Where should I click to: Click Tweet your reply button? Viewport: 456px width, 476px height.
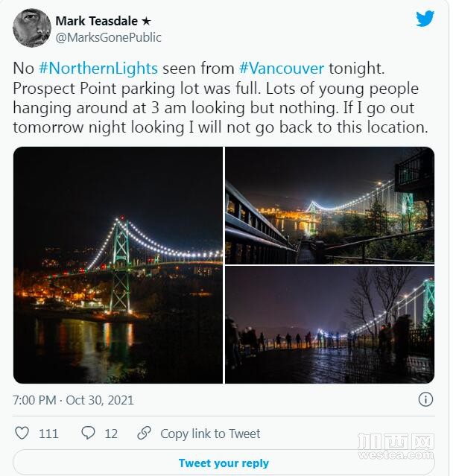pyautogui.click(x=224, y=463)
